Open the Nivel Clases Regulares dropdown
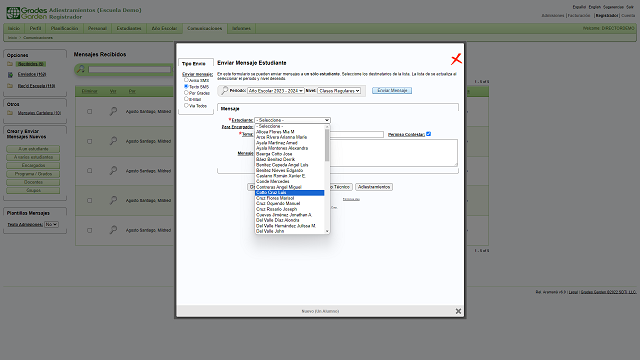 [339, 91]
